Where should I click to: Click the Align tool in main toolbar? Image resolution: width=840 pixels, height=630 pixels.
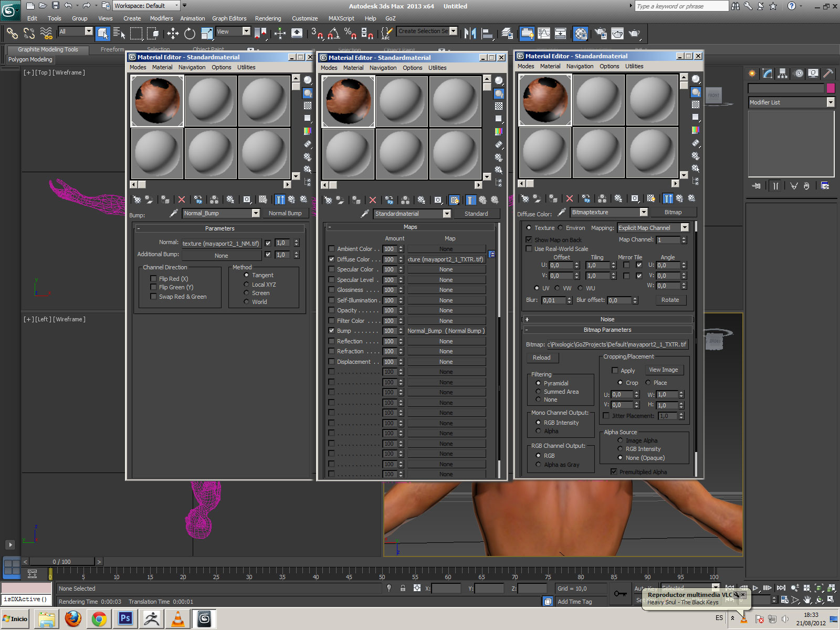point(487,34)
